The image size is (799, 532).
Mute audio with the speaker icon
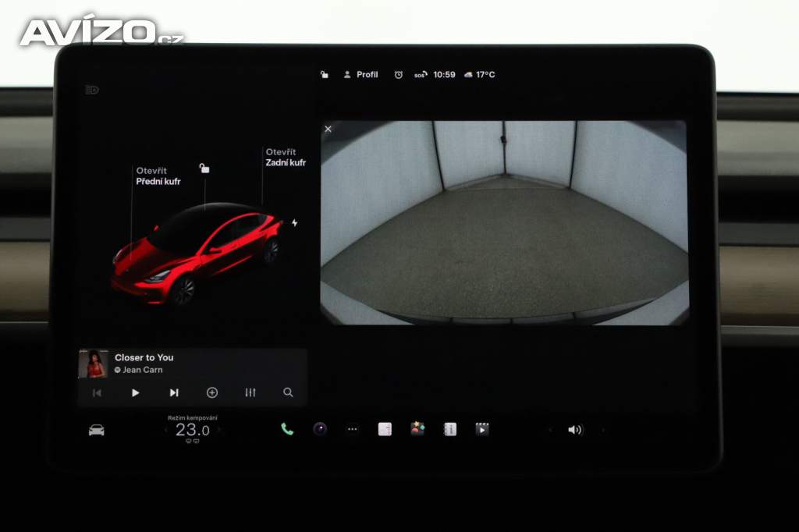point(575,430)
